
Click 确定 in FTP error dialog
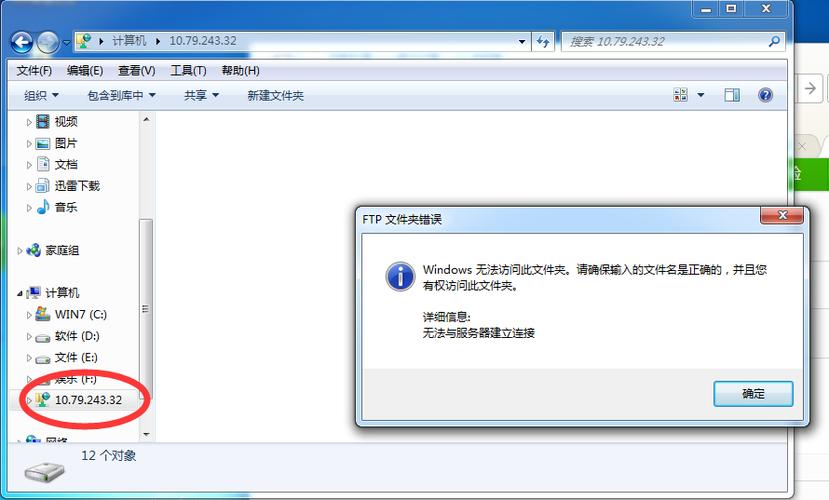(x=753, y=394)
